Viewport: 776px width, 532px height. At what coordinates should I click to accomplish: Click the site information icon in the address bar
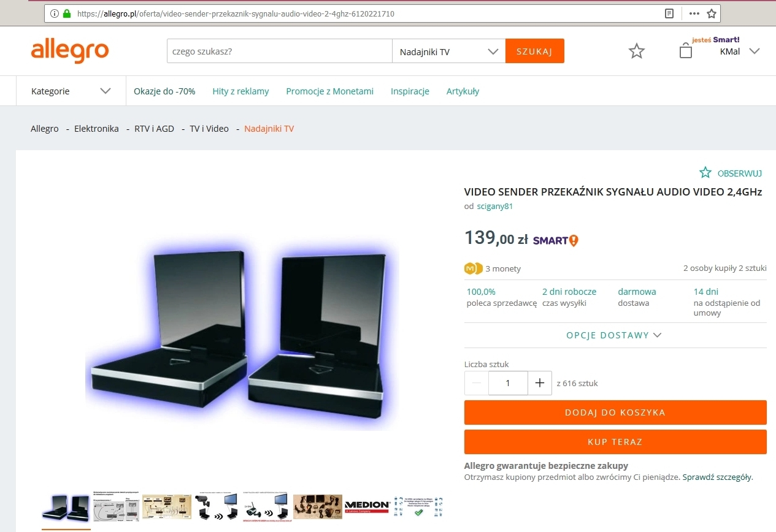(55, 13)
